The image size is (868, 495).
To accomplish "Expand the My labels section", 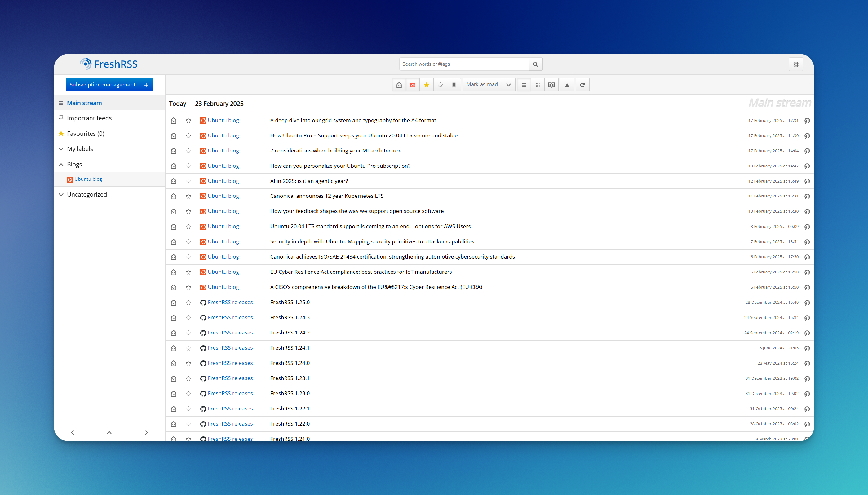I will (x=61, y=149).
